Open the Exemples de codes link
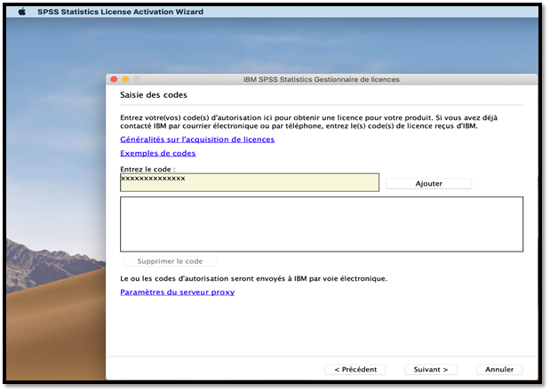Image resolution: width=550 pixels, height=392 pixels. pyautogui.click(x=157, y=153)
